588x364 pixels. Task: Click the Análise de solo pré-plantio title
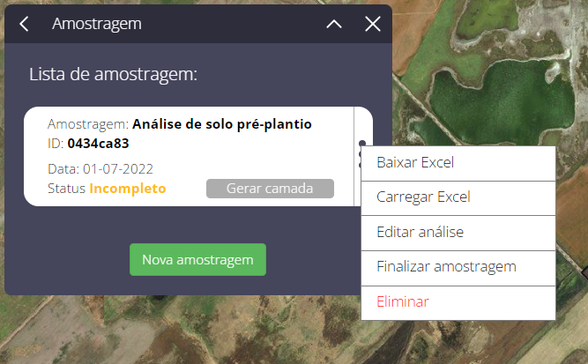[x=222, y=124]
